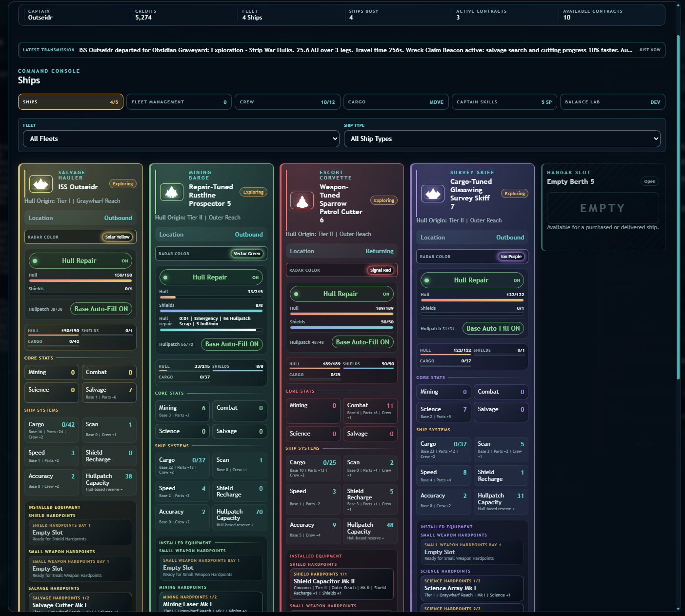
Task: Switch Base Auto-Fill on Rustline Prospector 5
Action: pos(232,344)
